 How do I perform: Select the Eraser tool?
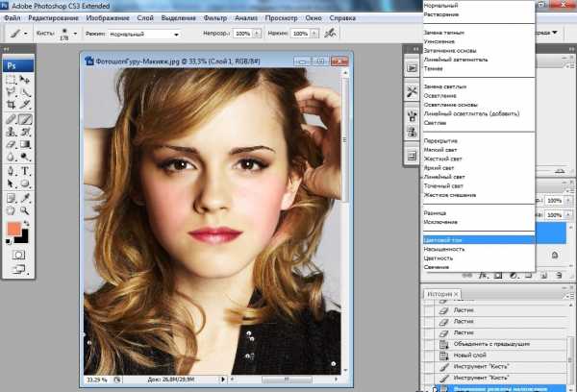tap(11, 144)
